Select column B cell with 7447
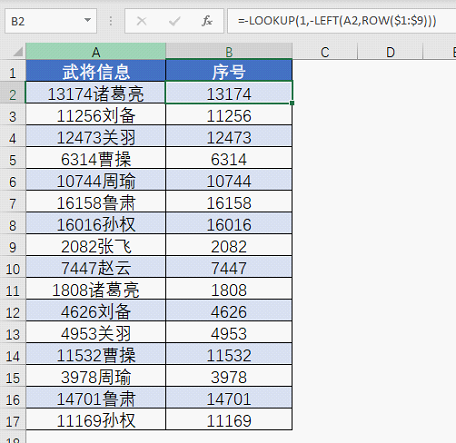Viewport: 456px width, 443px height. coord(229,267)
